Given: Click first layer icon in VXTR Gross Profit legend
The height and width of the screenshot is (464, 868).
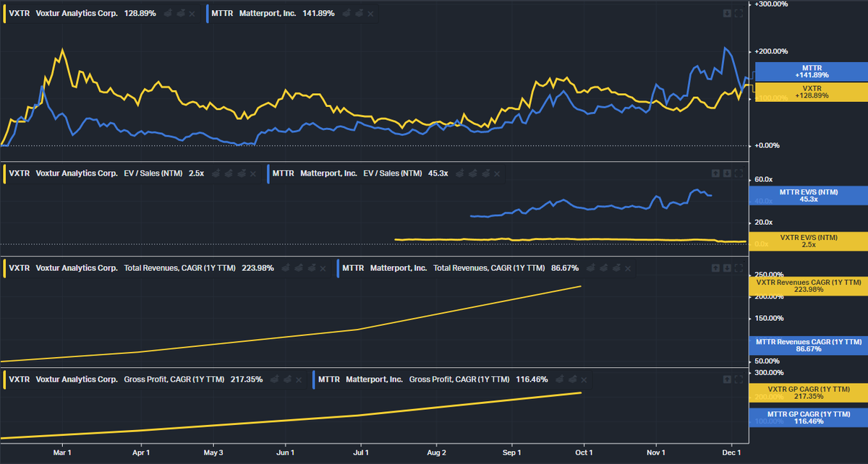Looking at the screenshot, I should pyautogui.click(x=274, y=379).
